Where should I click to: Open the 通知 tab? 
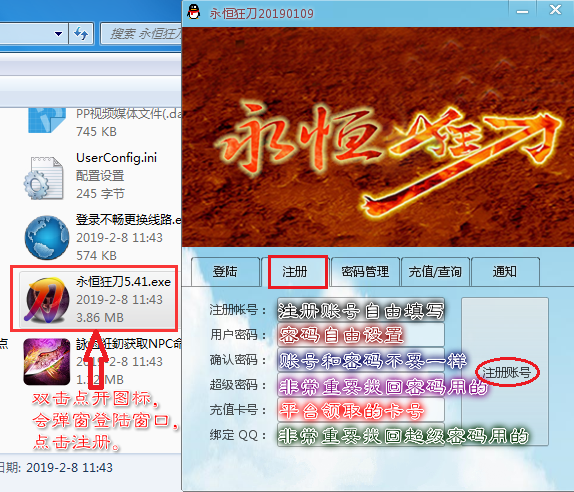pos(505,272)
